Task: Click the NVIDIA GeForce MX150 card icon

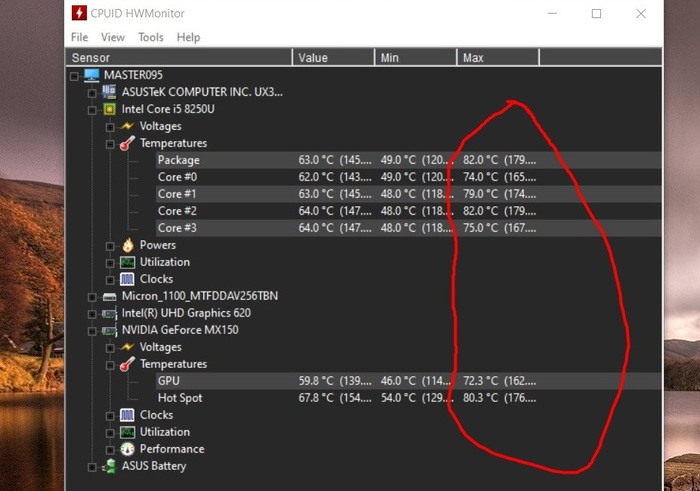Action: [x=109, y=331]
